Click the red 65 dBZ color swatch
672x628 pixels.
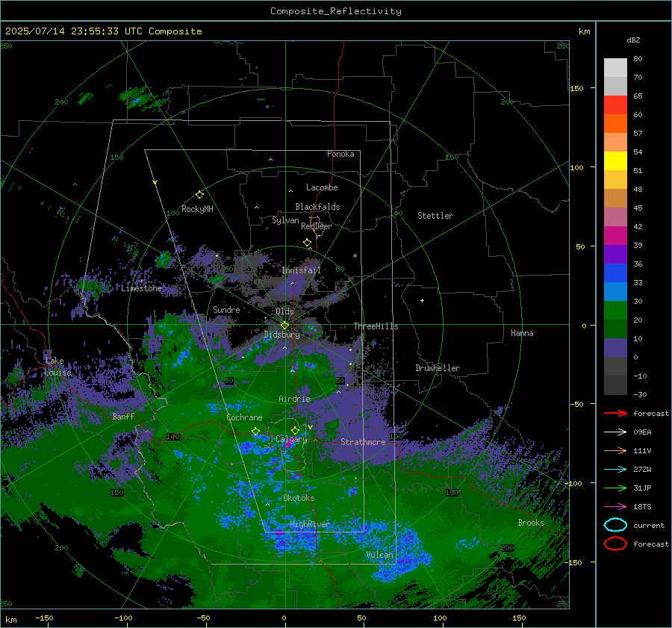tap(615, 105)
